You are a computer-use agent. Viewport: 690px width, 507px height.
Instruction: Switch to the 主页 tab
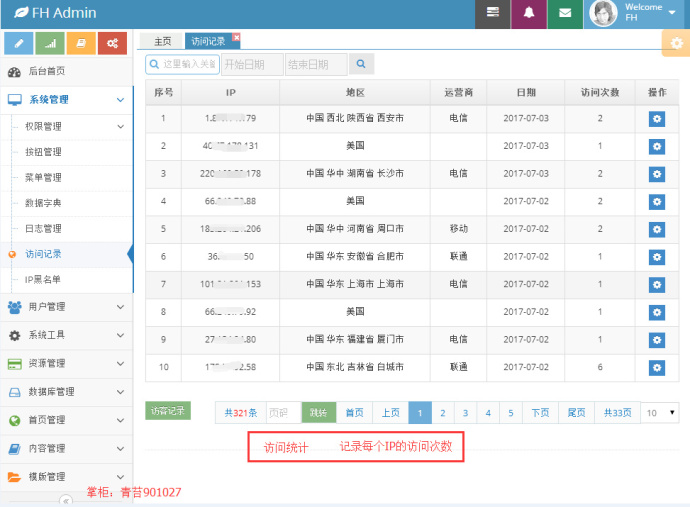tap(162, 41)
